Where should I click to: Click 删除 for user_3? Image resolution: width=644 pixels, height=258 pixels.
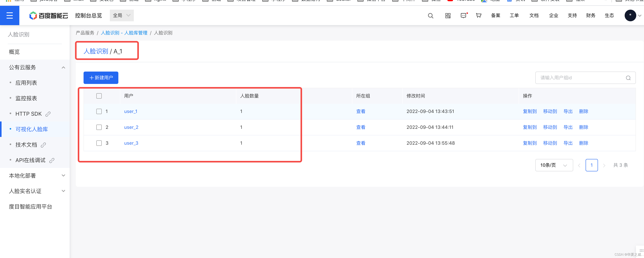(x=583, y=143)
